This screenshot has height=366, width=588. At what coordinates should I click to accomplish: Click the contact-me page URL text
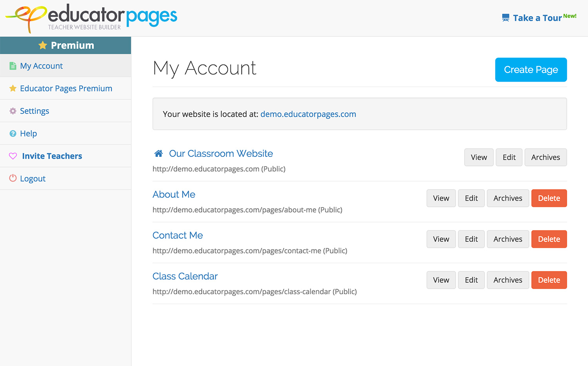[x=250, y=251]
